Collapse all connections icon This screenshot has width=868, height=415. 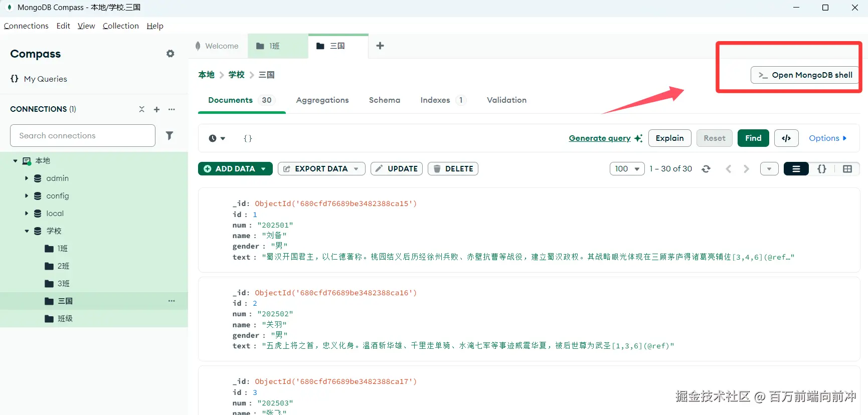(x=142, y=109)
